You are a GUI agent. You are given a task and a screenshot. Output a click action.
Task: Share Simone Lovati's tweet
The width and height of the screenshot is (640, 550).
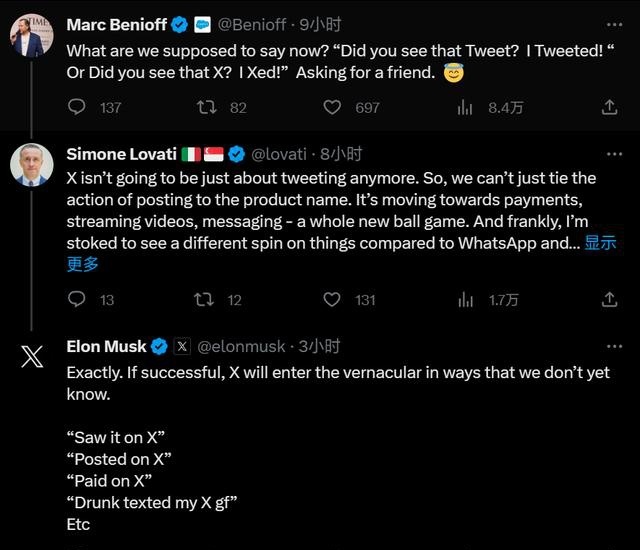[x=609, y=299]
